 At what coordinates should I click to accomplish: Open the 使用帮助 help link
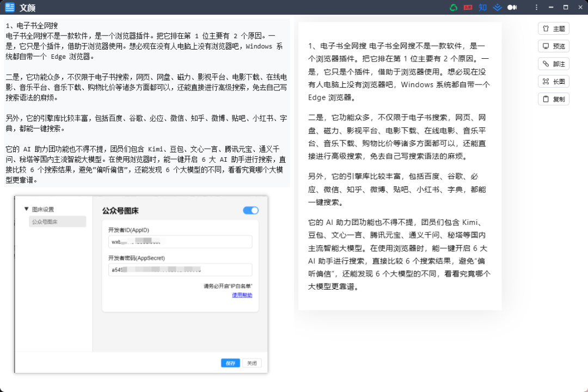tap(242, 295)
